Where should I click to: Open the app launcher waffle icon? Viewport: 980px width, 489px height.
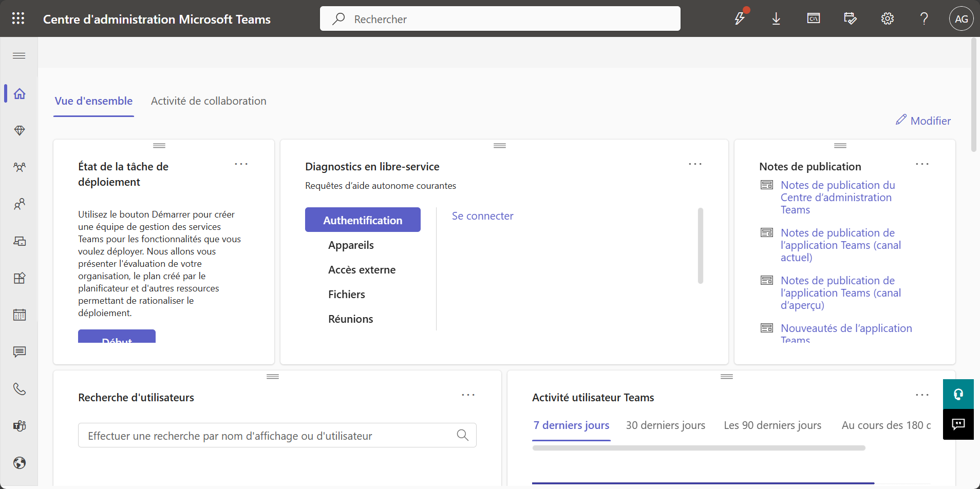tap(18, 19)
